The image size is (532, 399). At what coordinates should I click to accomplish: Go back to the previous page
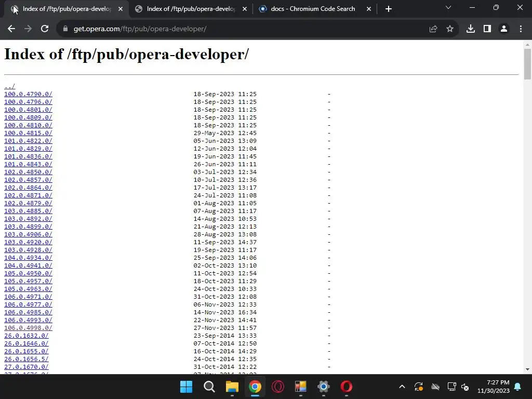11,29
